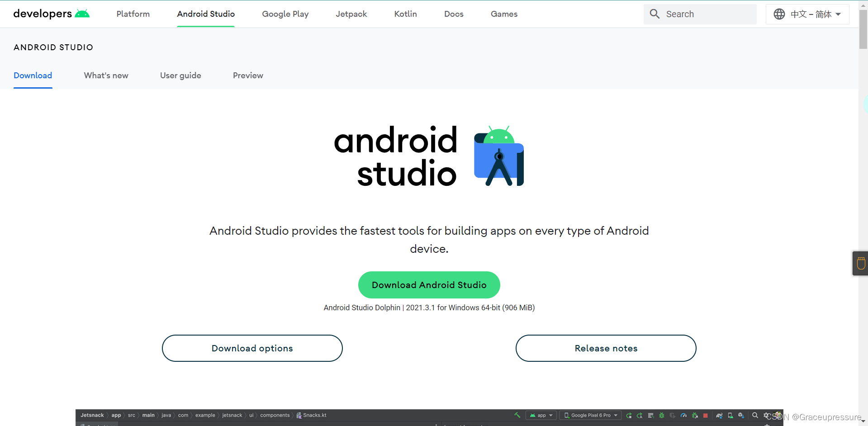Click the green bug debug icon in IDE toolbar
Viewport: 868px width, 426px height.
pyautogui.click(x=661, y=415)
